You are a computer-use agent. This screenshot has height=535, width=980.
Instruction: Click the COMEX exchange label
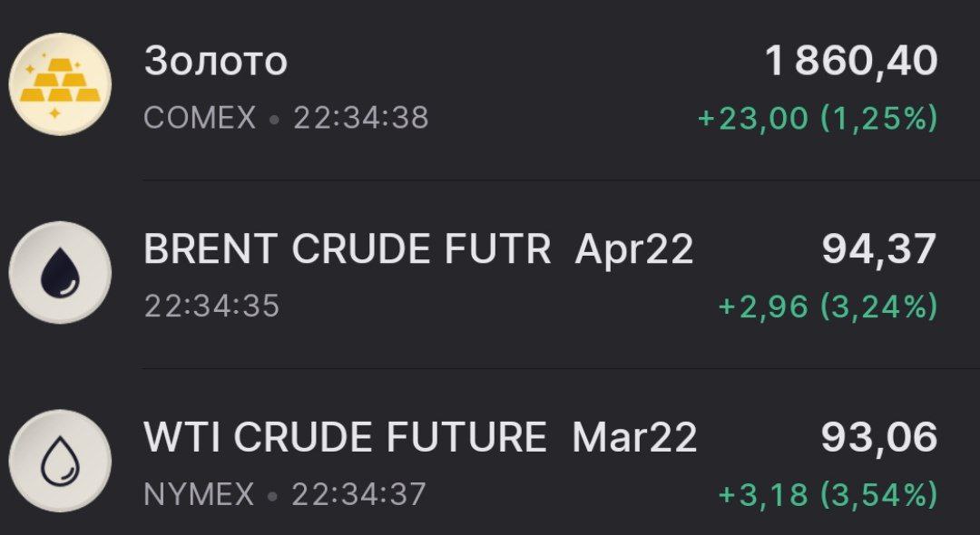199,116
